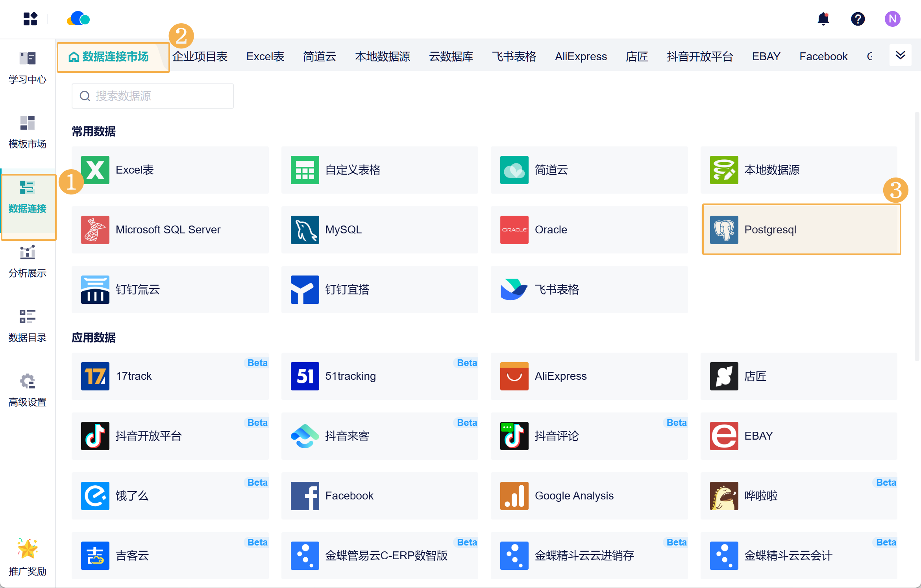
Task: Focus the 搜索数据源 search field
Action: (x=153, y=96)
